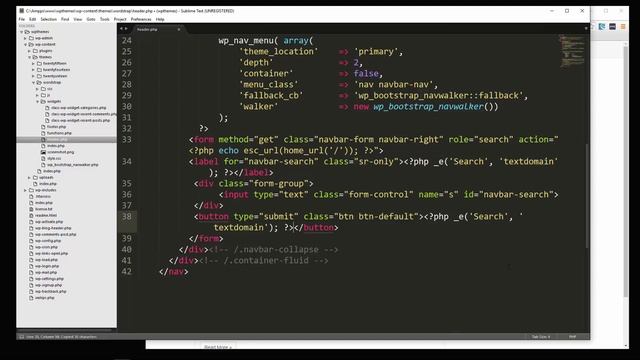This screenshot has width=640, height=360.
Task: Expand the plugins folder
Action: (x=29, y=51)
